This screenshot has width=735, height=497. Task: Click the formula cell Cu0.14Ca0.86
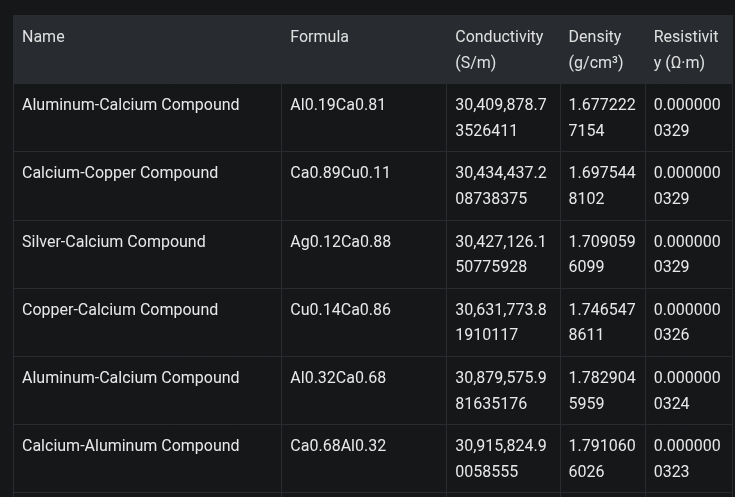(x=340, y=310)
